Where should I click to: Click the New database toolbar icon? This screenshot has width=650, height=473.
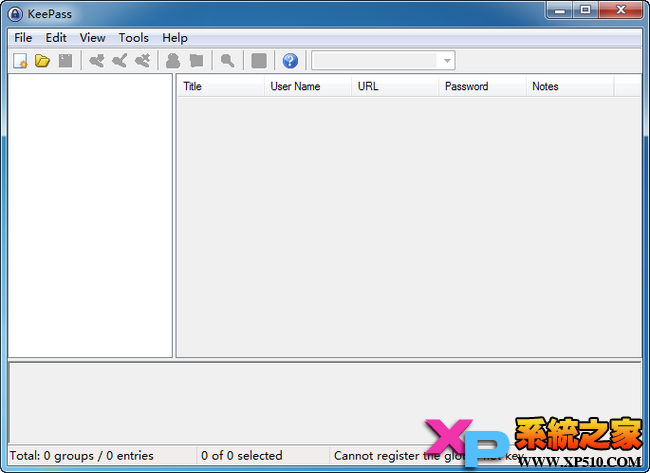[20, 61]
